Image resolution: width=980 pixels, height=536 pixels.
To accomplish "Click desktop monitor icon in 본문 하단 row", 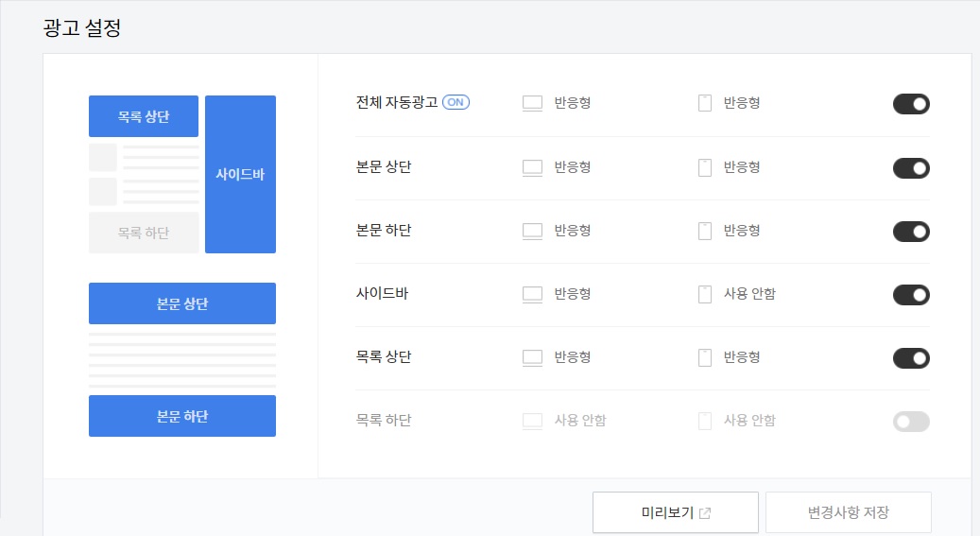I will point(532,231).
